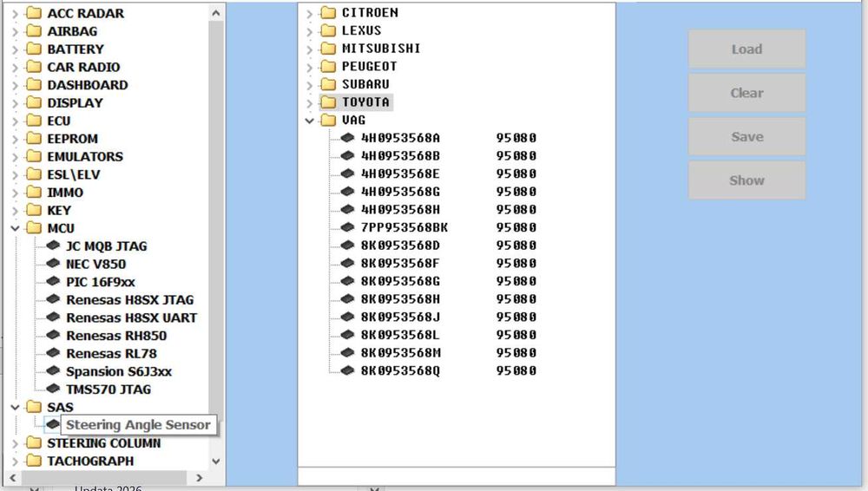Click chip icon for 8K0953568Q
This screenshot has height=491, width=868.
(347, 370)
